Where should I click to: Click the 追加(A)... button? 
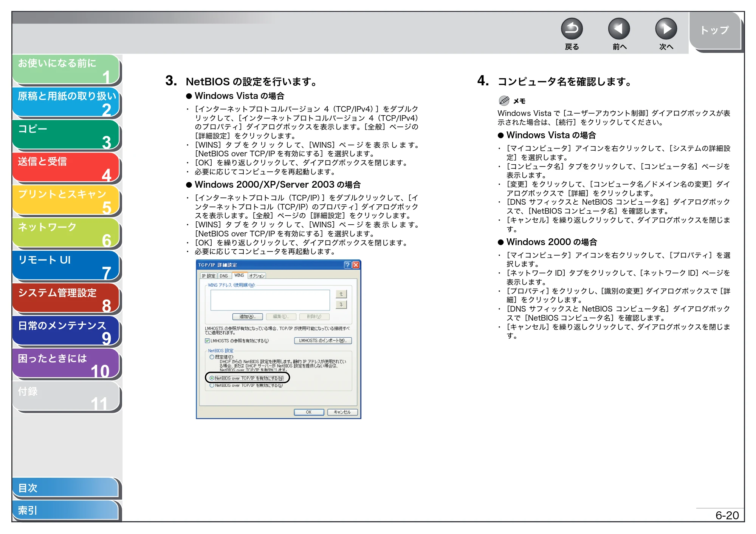coord(248,316)
